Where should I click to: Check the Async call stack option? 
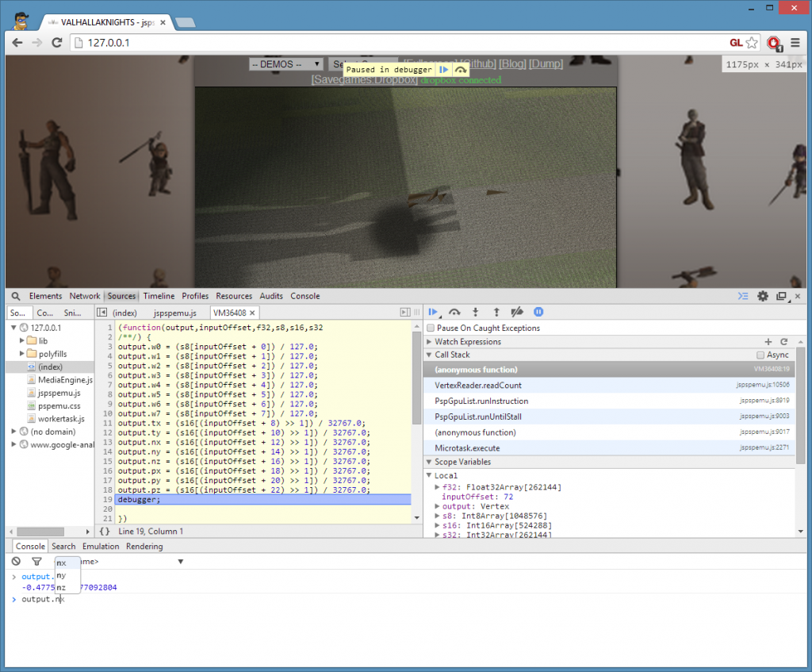tap(760, 355)
